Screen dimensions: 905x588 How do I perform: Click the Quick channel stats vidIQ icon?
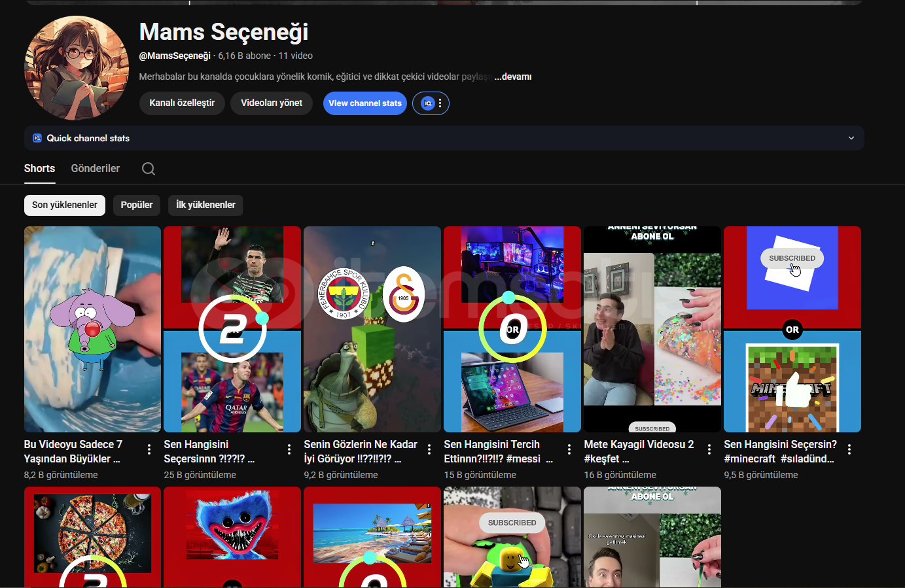click(37, 138)
